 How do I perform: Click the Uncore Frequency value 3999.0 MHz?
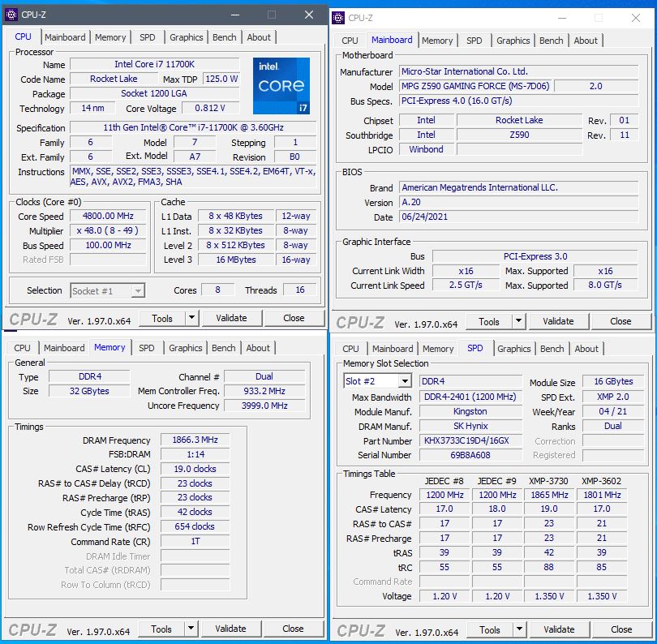(x=264, y=406)
